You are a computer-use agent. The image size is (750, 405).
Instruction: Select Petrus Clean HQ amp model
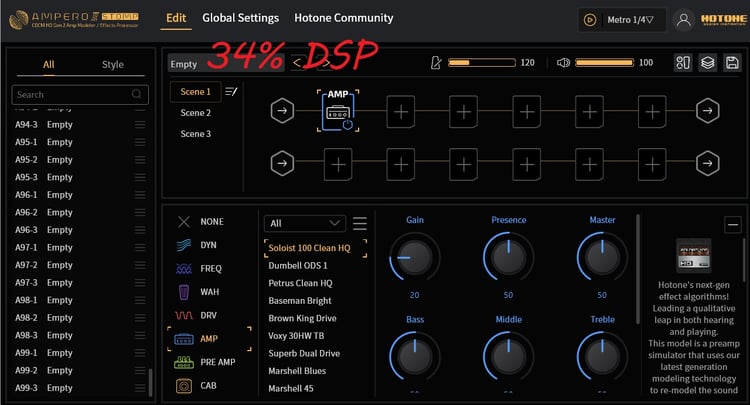pyautogui.click(x=300, y=284)
